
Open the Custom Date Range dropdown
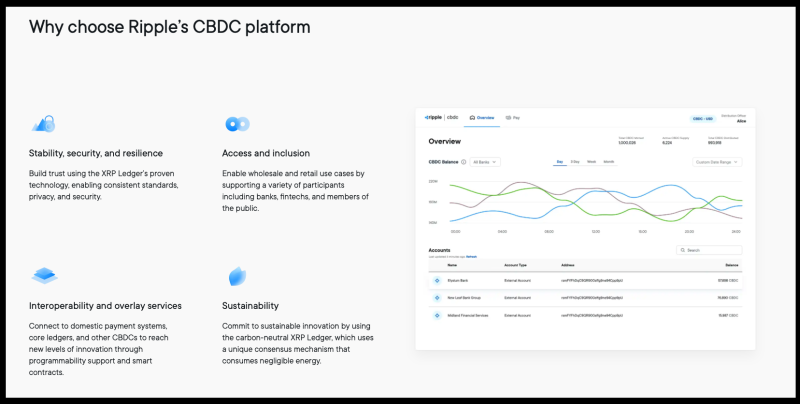pos(717,162)
